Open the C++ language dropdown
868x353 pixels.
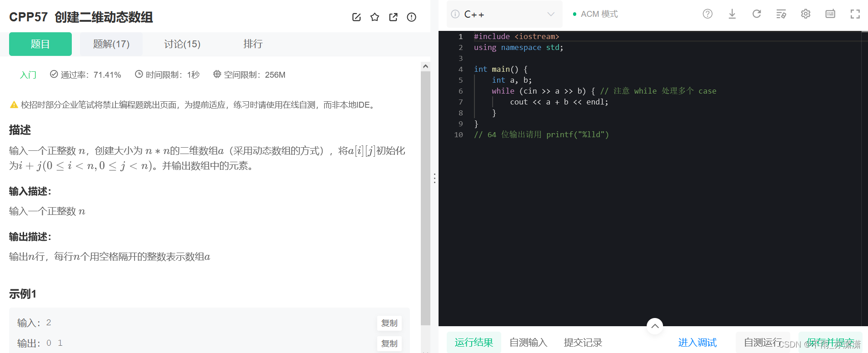coord(504,14)
